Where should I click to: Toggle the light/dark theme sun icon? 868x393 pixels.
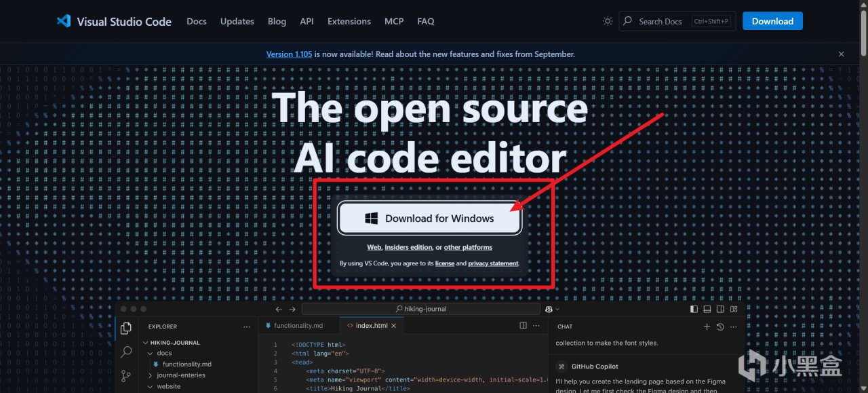tap(608, 21)
